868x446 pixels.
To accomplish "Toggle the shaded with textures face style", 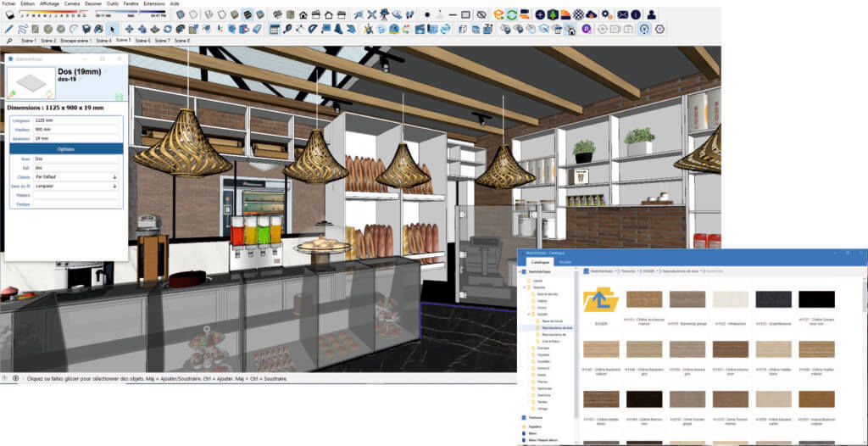I will [x=246, y=14].
